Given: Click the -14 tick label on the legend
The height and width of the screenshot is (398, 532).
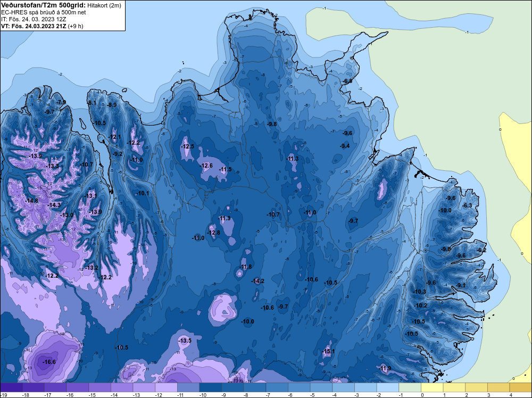Looking at the screenshot, I should [113, 395].
